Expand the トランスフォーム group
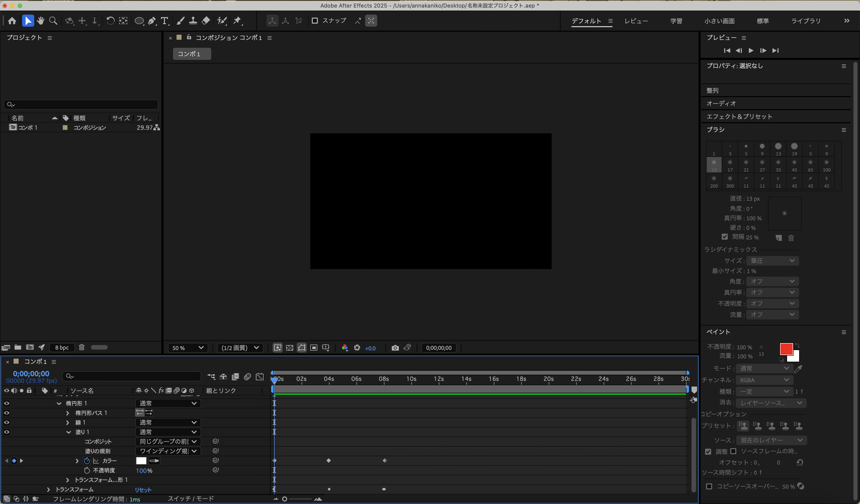This screenshot has width=860, height=504. point(48,489)
